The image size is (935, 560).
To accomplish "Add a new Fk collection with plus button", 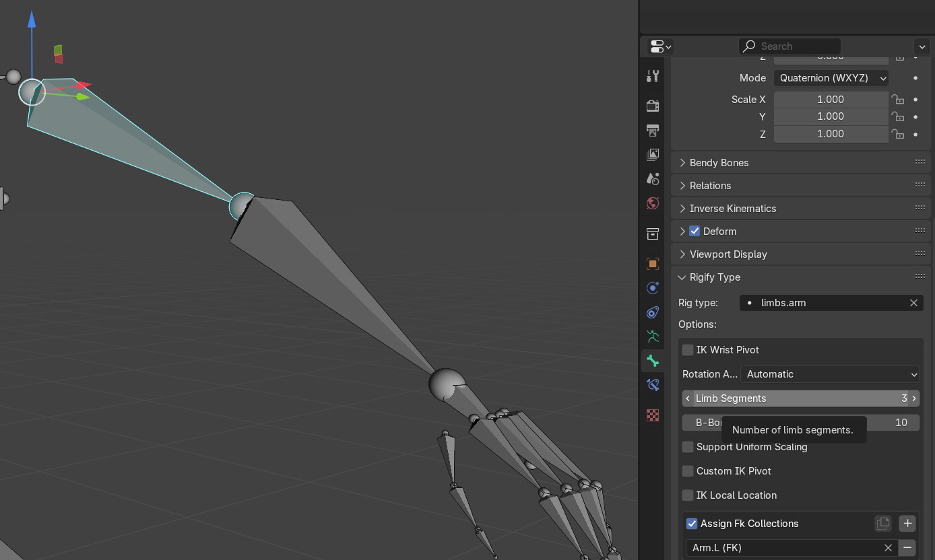I will (x=907, y=523).
